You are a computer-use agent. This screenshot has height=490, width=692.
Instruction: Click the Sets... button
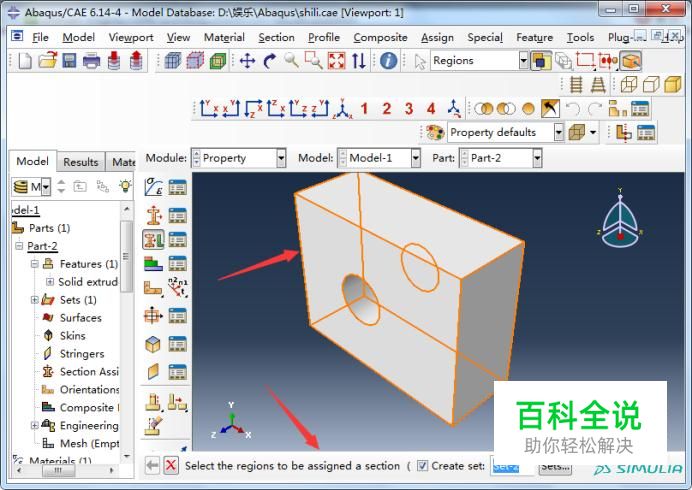pyautogui.click(x=555, y=466)
